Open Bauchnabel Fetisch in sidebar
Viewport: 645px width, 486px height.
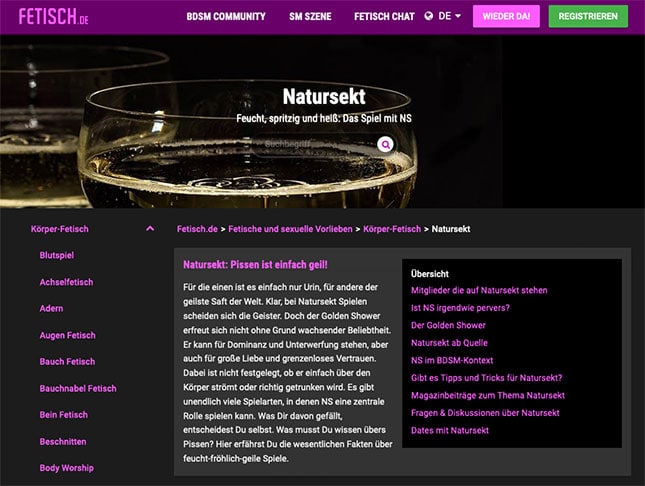point(78,388)
